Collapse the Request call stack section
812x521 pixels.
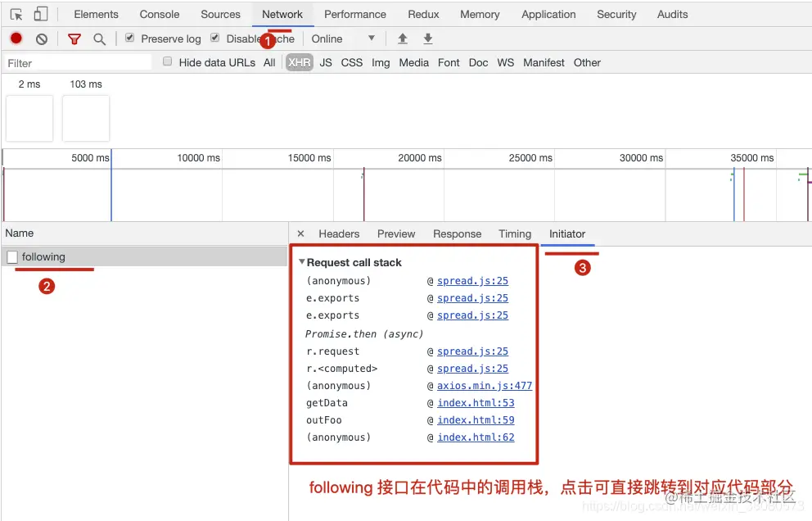point(301,262)
